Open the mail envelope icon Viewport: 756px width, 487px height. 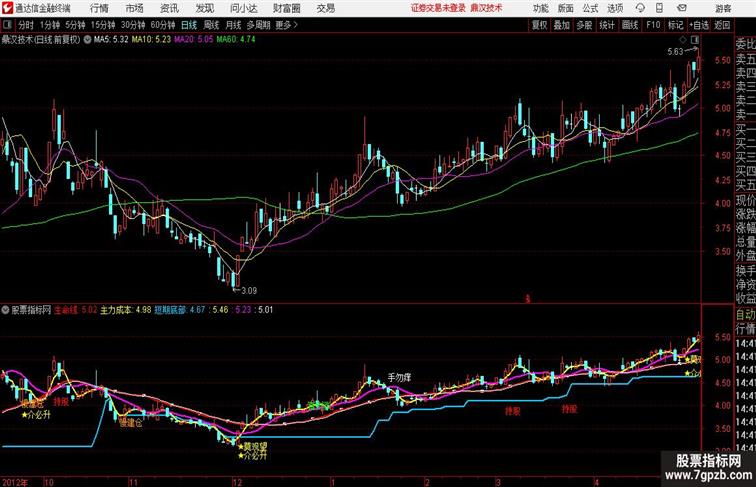pyautogui.click(x=682, y=8)
